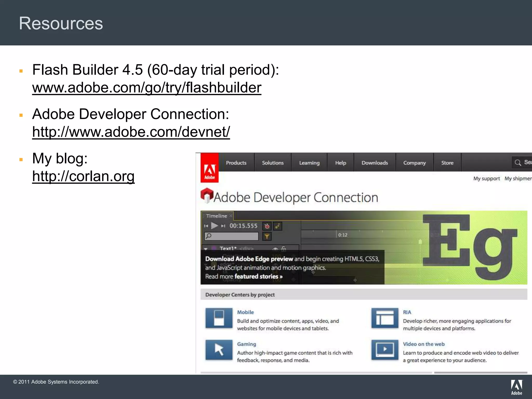Click the red Adobe logo in website header
Screen dimensions: 532x399
point(210,168)
